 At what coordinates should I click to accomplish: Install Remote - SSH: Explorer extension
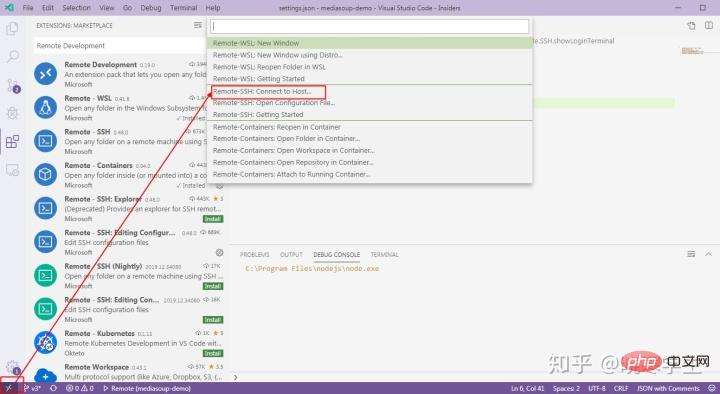click(213, 219)
